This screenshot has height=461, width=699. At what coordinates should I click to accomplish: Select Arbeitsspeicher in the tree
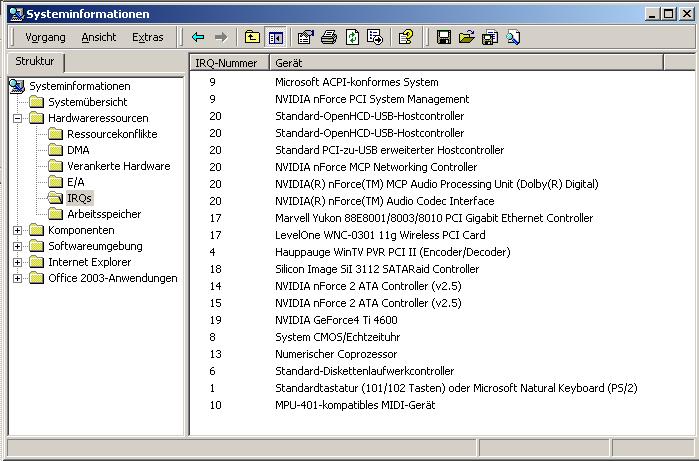pos(104,214)
